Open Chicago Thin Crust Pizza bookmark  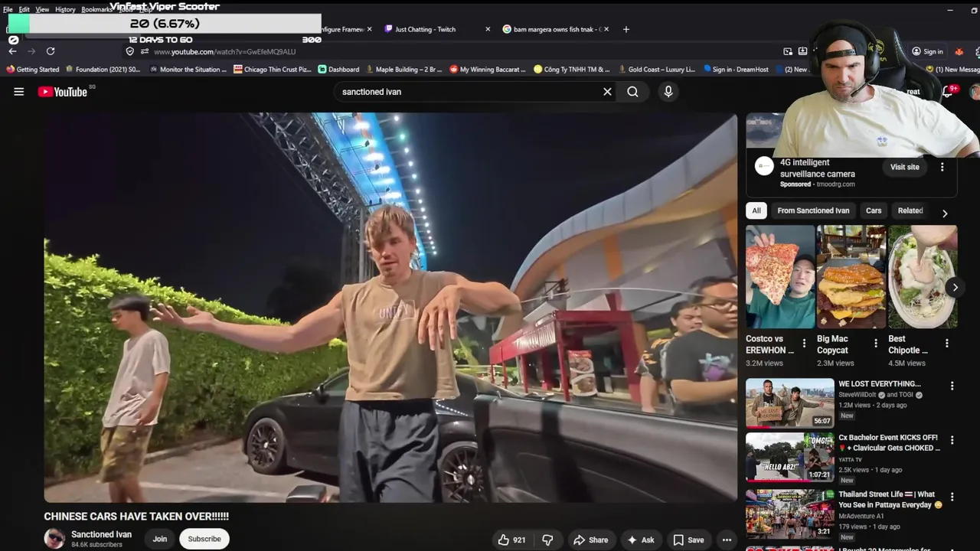click(x=273, y=69)
